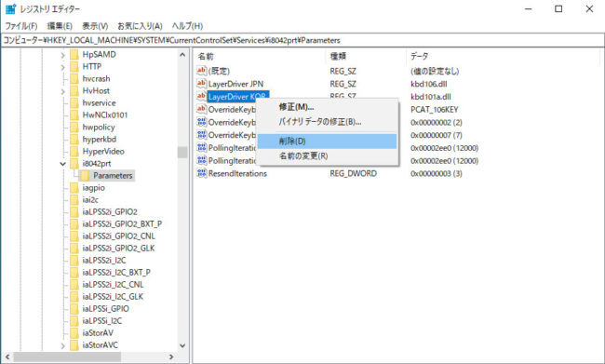Click tree pane scroll down arrow

click(182, 346)
